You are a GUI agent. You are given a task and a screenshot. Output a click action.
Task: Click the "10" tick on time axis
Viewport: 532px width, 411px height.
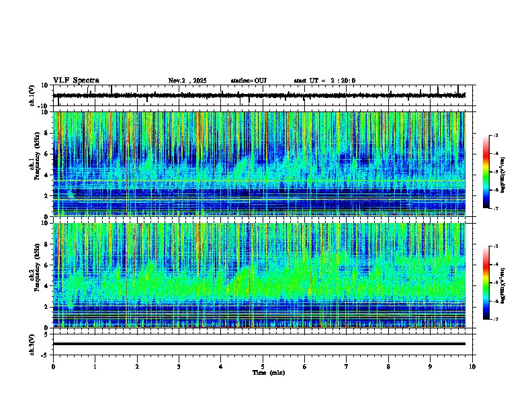click(x=472, y=367)
